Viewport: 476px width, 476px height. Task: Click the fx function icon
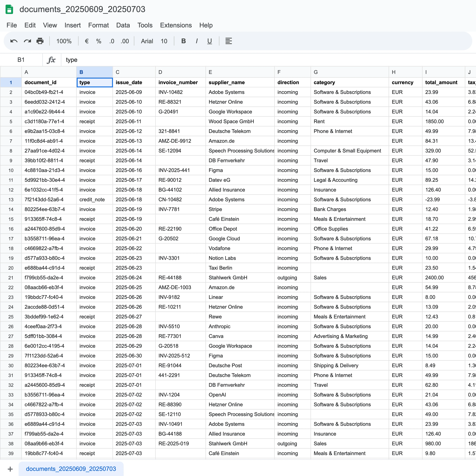[x=51, y=60]
